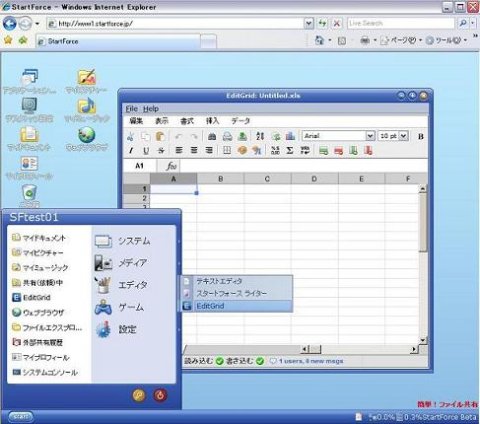Toggle Bold formatting button

[x=421, y=136]
